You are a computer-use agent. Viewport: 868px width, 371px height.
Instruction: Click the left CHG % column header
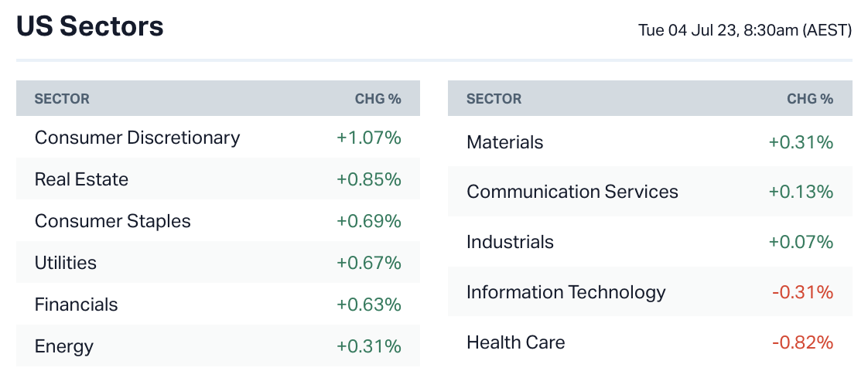pyautogui.click(x=378, y=99)
